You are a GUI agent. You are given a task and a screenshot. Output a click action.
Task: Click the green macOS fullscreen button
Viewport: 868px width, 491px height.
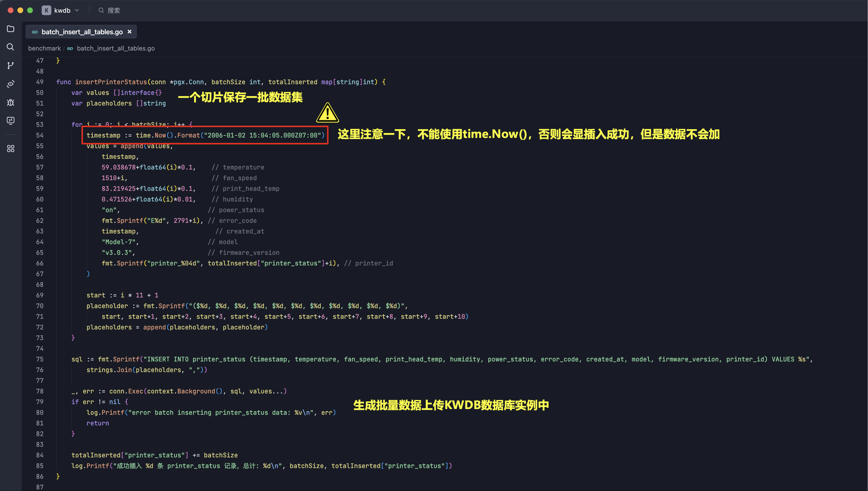point(30,10)
